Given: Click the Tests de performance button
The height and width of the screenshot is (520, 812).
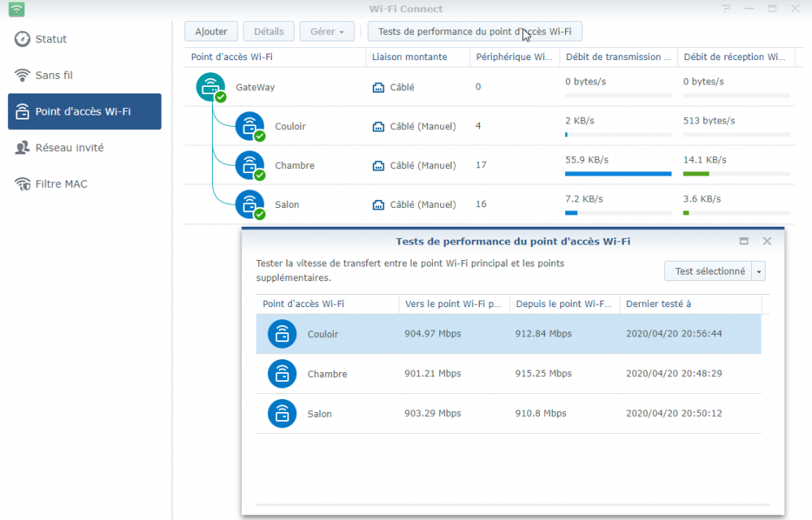Looking at the screenshot, I should point(474,32).
